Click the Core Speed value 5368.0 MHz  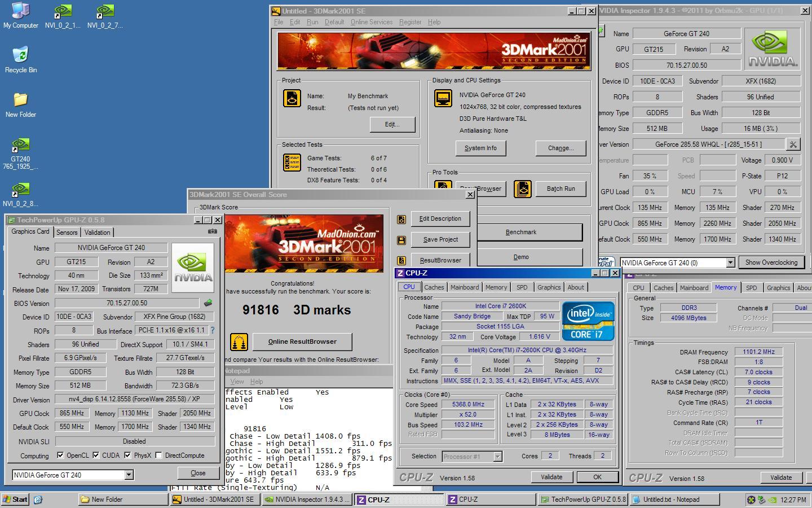468,404
